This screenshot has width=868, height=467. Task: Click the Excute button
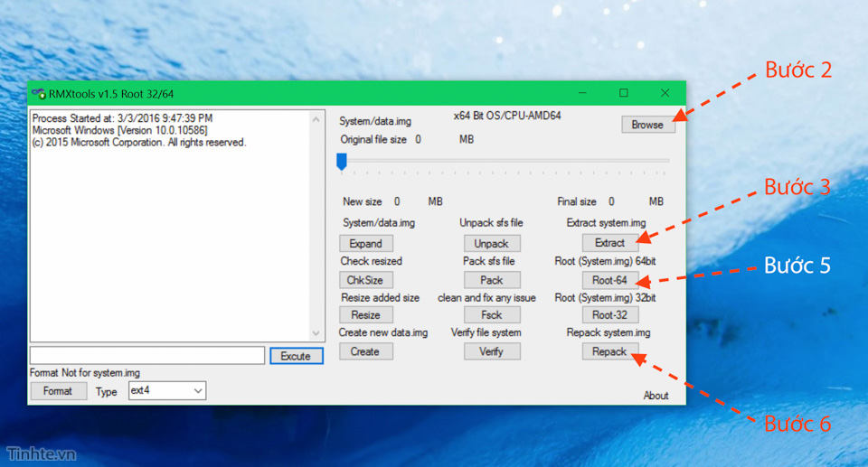(297, 356)
